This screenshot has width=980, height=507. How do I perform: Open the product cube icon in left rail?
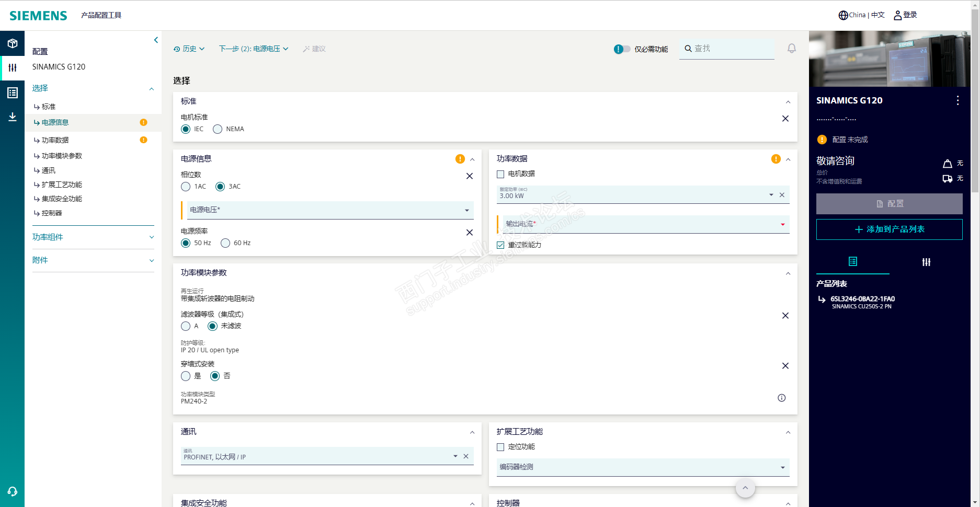point(13,43)
